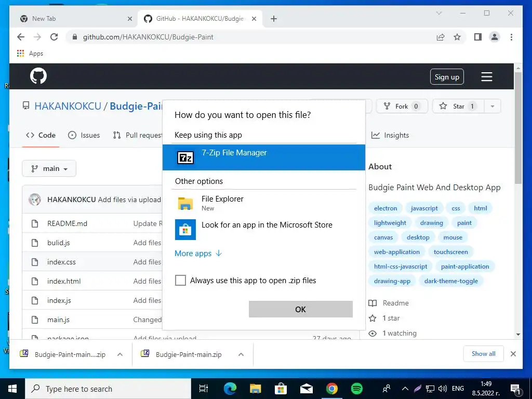532x399 pixels.
Task: Open README.md file
Action: pyautogui.click(x=67, y=223)
